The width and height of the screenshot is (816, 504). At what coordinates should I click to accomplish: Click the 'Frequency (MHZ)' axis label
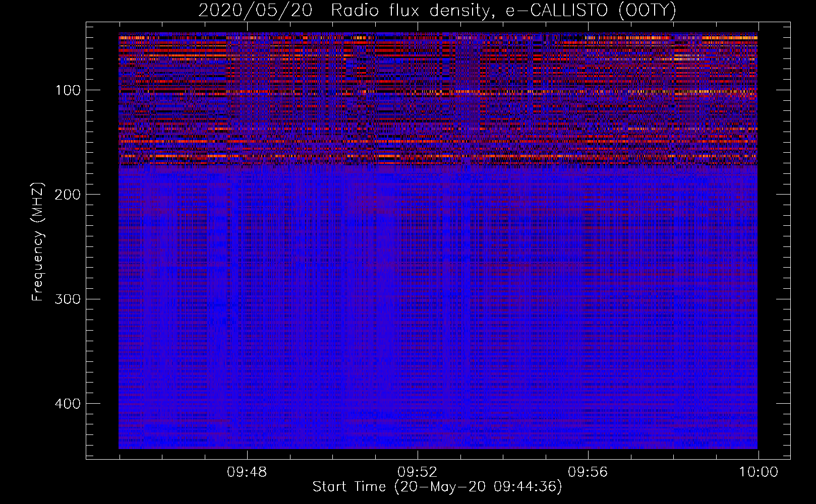38,241
